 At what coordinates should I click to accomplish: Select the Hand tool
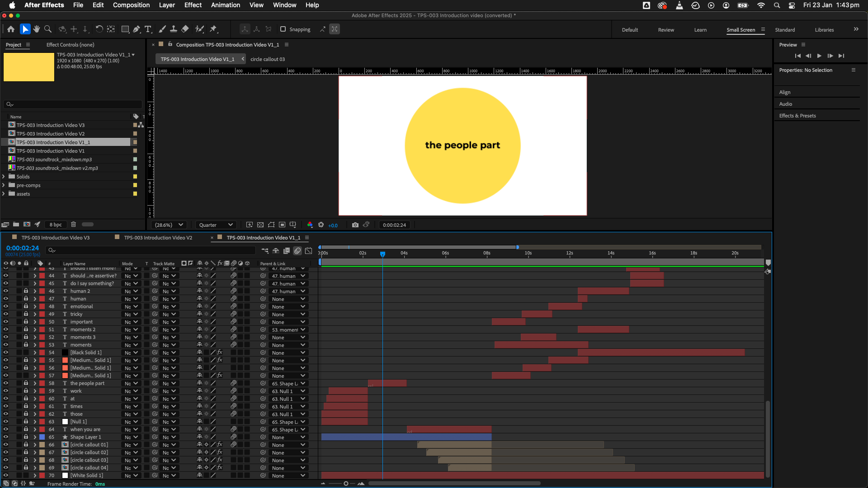coord(37,29)
